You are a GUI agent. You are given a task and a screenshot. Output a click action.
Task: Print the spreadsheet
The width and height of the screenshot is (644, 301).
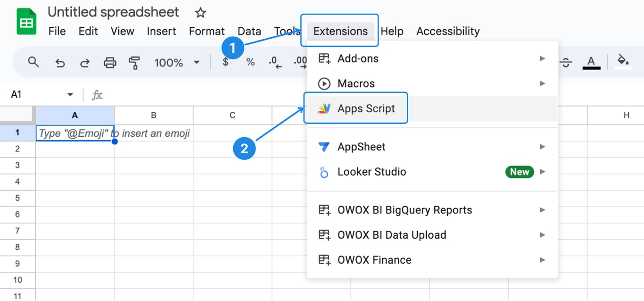click(x=110, y=62)
